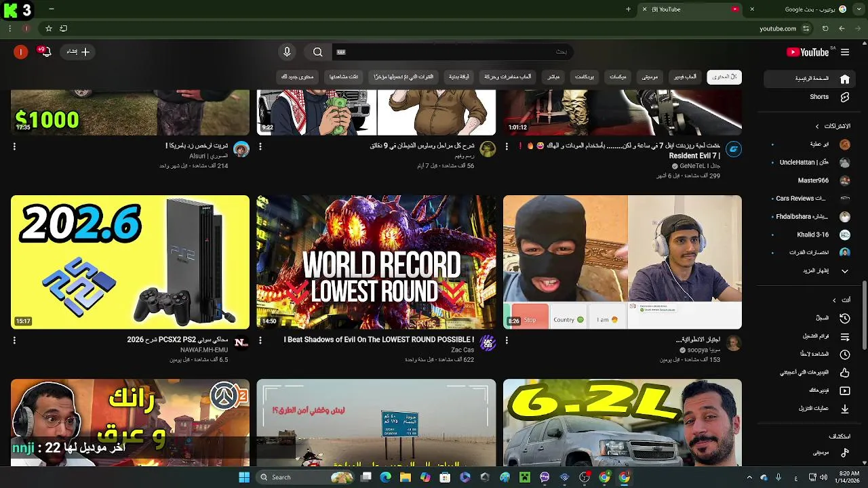Viewport: 868px width, 488px height.
Task: Open a new browser tab
Action: 628,9
